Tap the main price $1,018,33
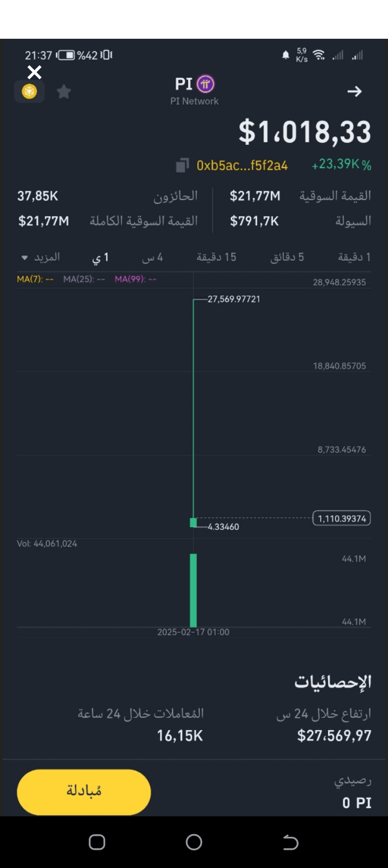 tap(305, 132)
